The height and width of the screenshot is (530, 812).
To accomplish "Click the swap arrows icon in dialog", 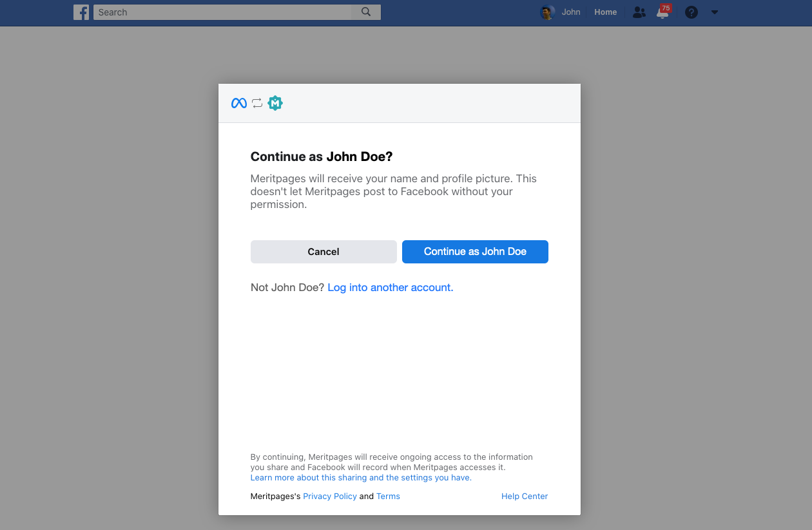I will (x=257, y=103).
